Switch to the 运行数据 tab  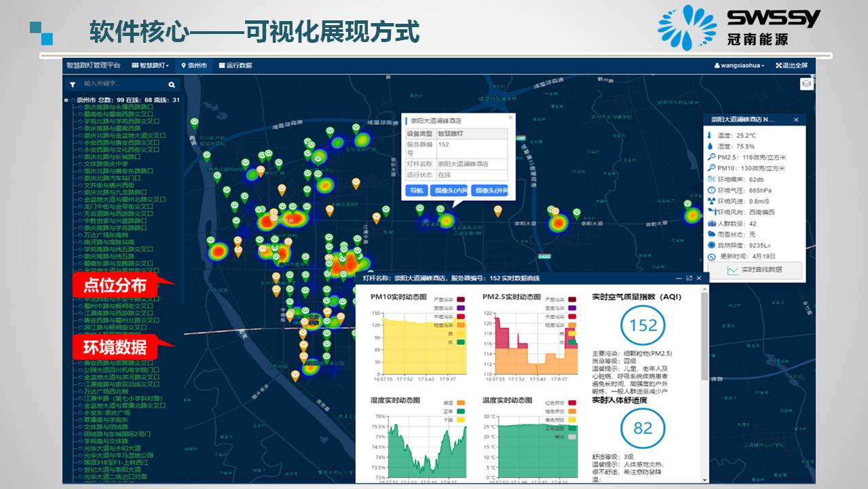[235, 66]
